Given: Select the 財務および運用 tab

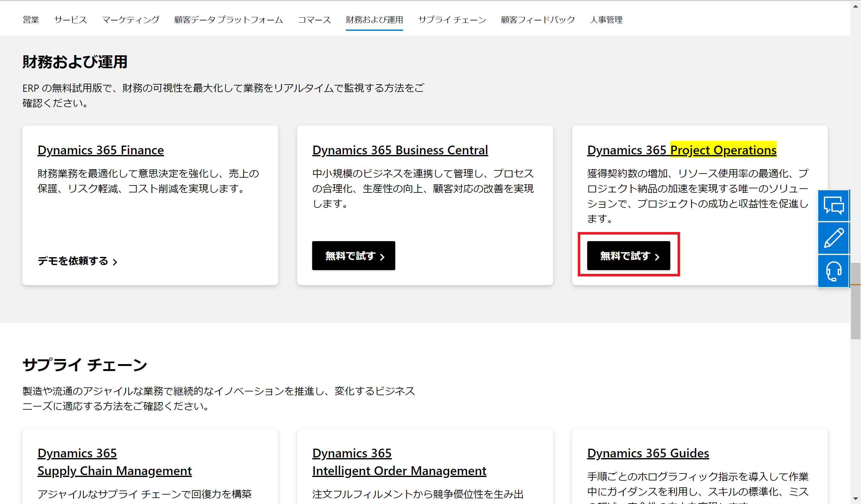Looking at the screenshot, I should pyautogui.click(x=374, y=20).
